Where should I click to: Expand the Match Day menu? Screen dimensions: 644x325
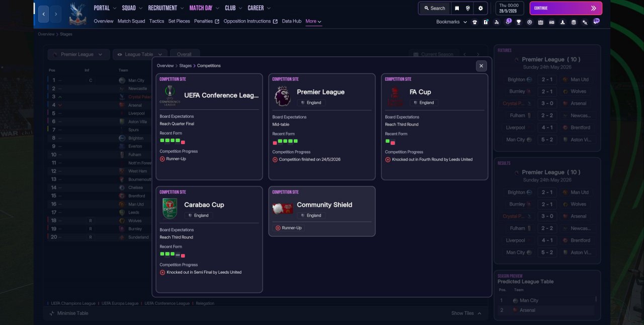click(x=204, y=8)
